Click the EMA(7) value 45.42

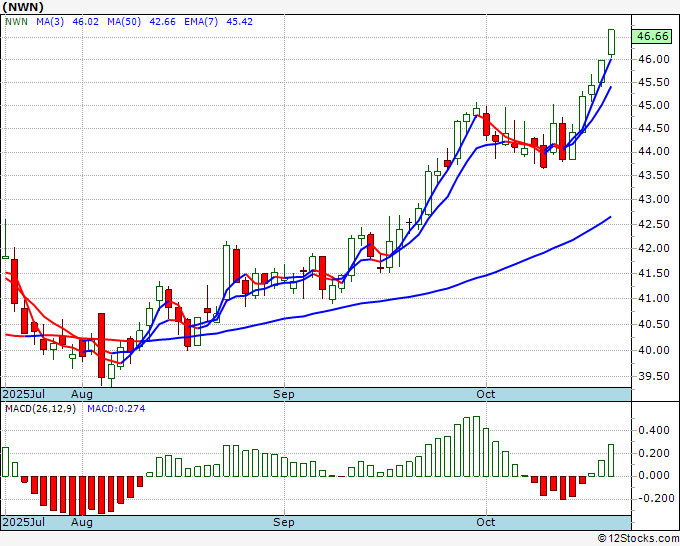(239, 22)
